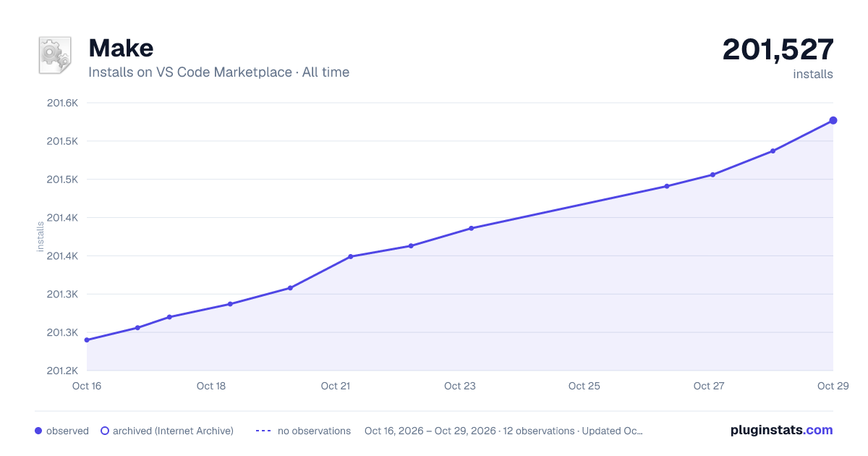This screenshot has height=456, width=868.
Task: Select the first data point at Oct 16
Action: [x=87, y=339]
